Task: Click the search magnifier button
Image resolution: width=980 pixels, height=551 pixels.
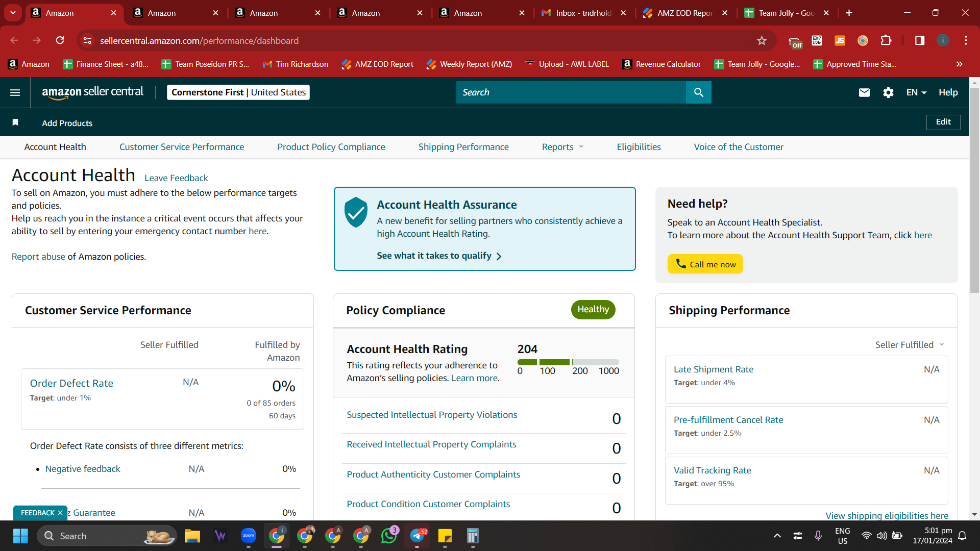Action: pos(699,92)
